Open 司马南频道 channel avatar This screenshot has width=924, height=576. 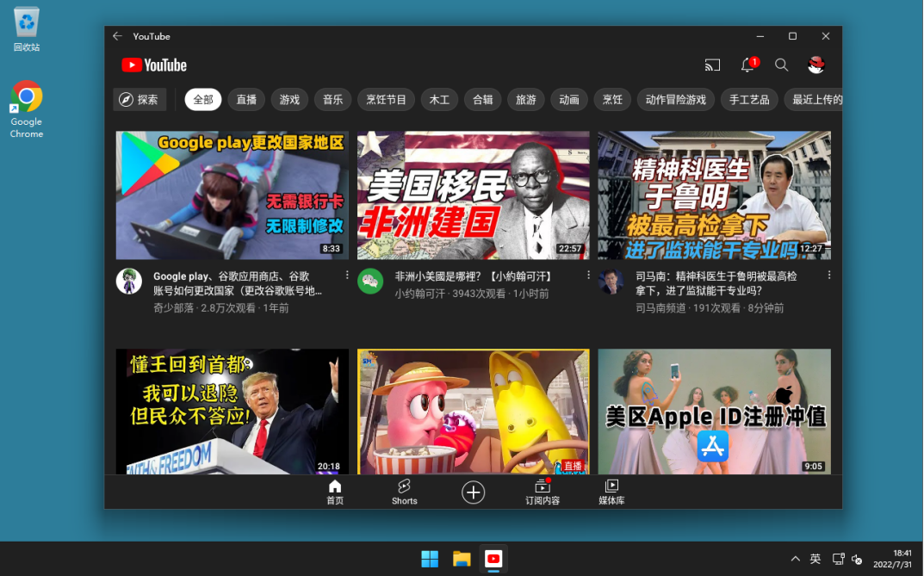[611, 282]
